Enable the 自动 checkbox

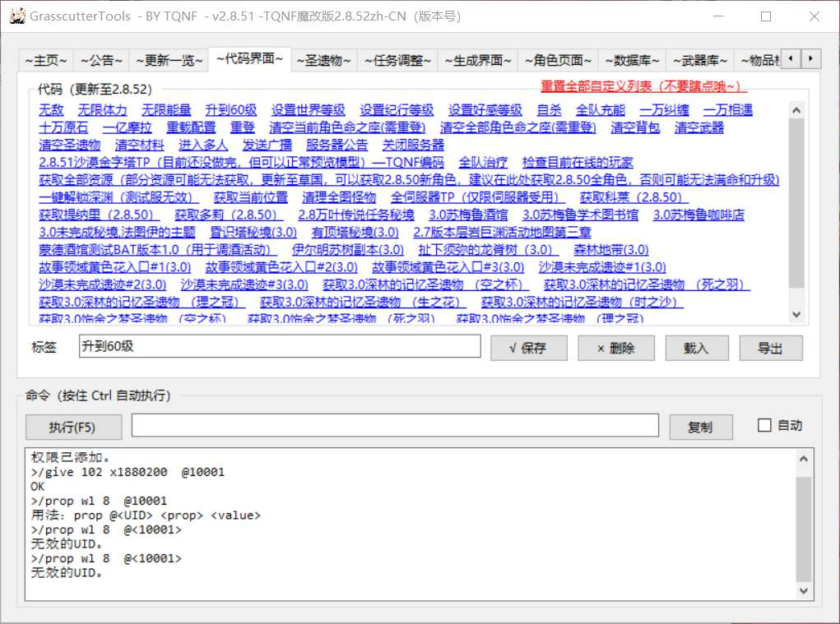pos(764,426)
